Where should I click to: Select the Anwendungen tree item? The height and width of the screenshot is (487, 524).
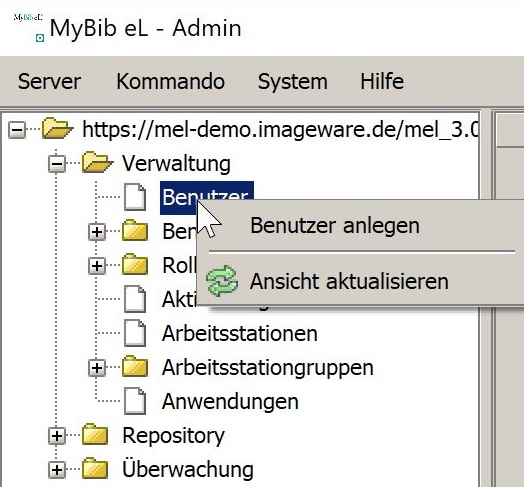[230, 401]
